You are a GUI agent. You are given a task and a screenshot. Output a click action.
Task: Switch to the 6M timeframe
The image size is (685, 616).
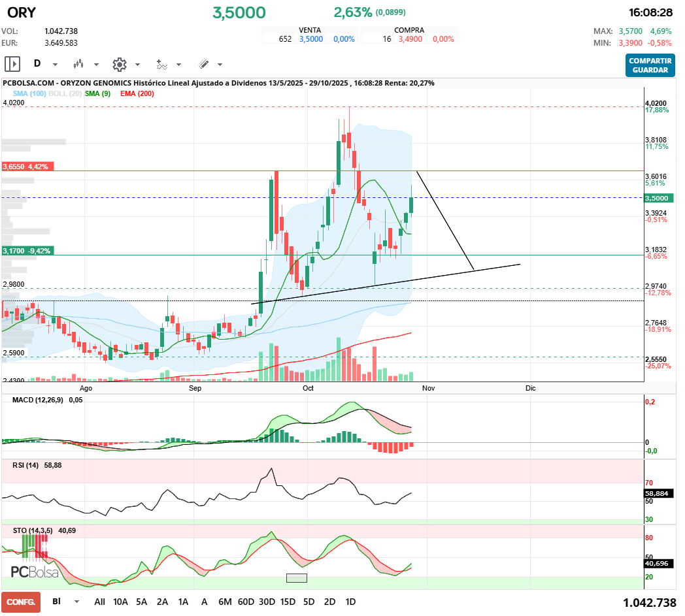pyautogui.click(x=226, y=602)
